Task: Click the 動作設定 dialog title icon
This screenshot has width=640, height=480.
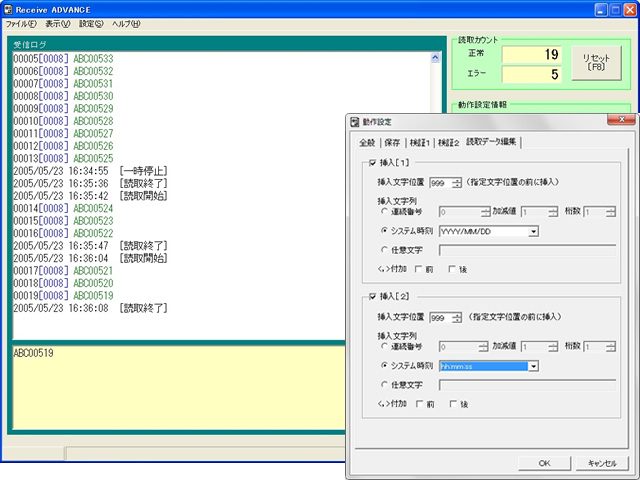Action: pos(355,122)
